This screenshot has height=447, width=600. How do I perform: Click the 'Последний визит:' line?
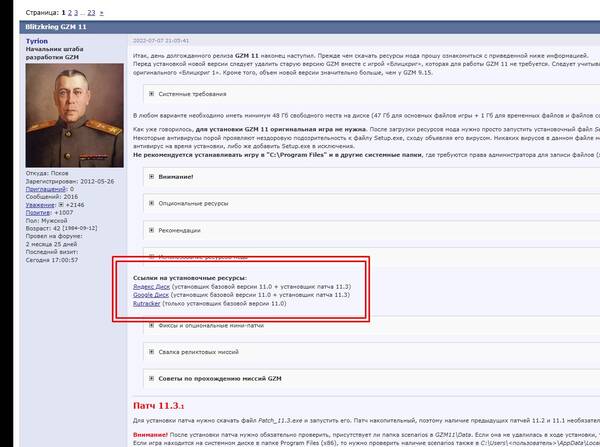52,252
